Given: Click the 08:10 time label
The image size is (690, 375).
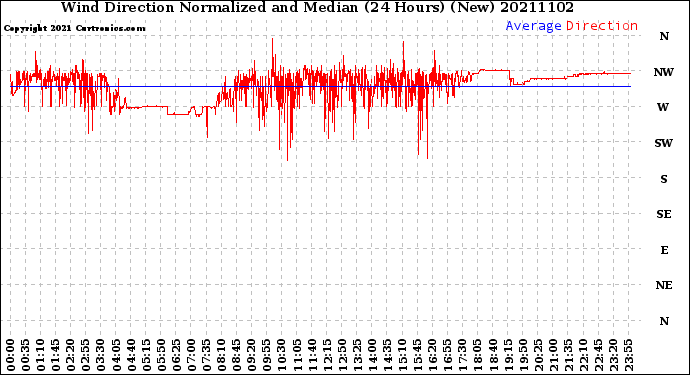Looking at the screenshot, I should [x=221, y=355].
